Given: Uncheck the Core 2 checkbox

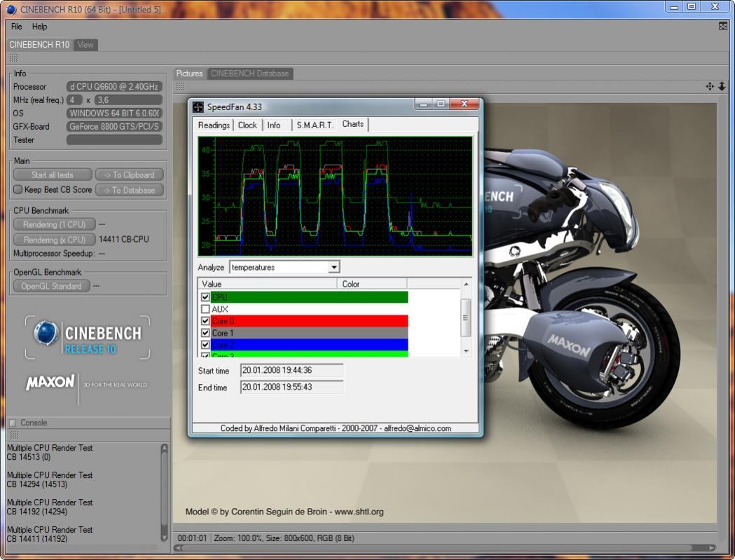Looking at the screenshot, I should 205,345.
